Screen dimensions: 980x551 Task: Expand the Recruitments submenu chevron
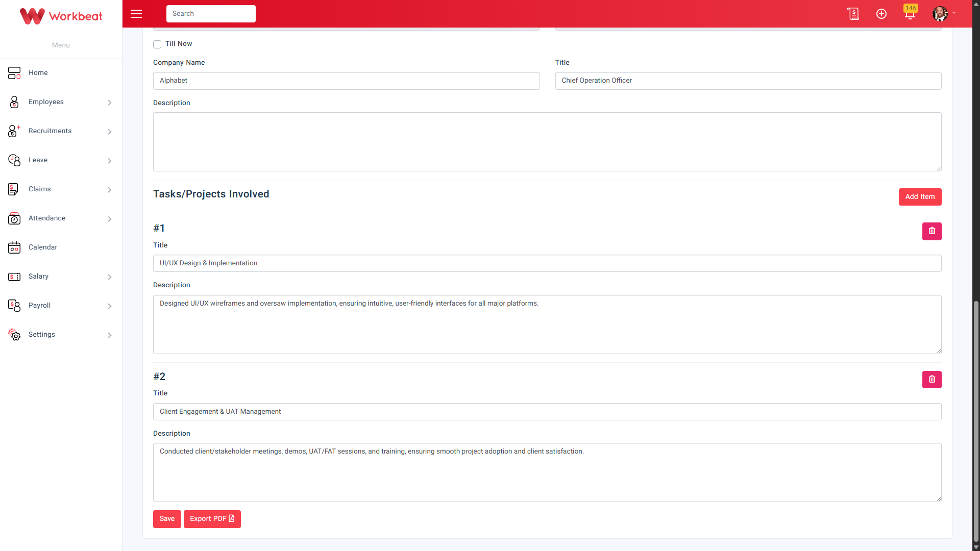coord(109,132)
